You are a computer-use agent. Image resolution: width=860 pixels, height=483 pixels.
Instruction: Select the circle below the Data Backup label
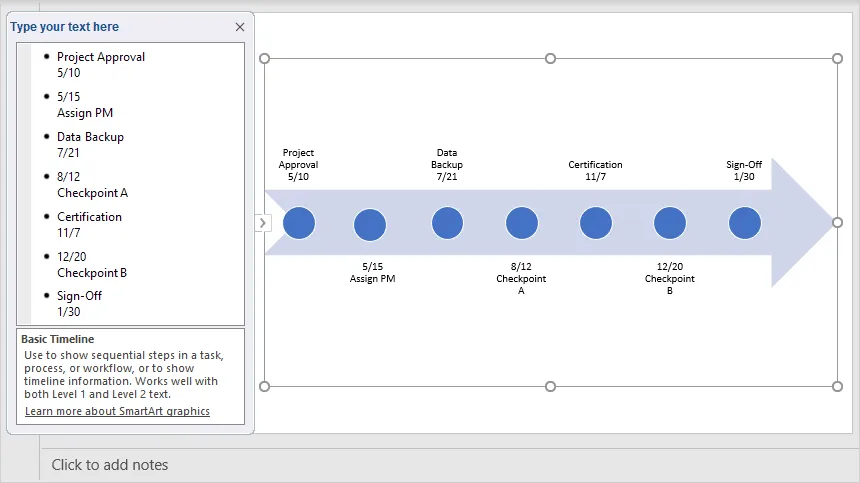(x=447, y=223)
